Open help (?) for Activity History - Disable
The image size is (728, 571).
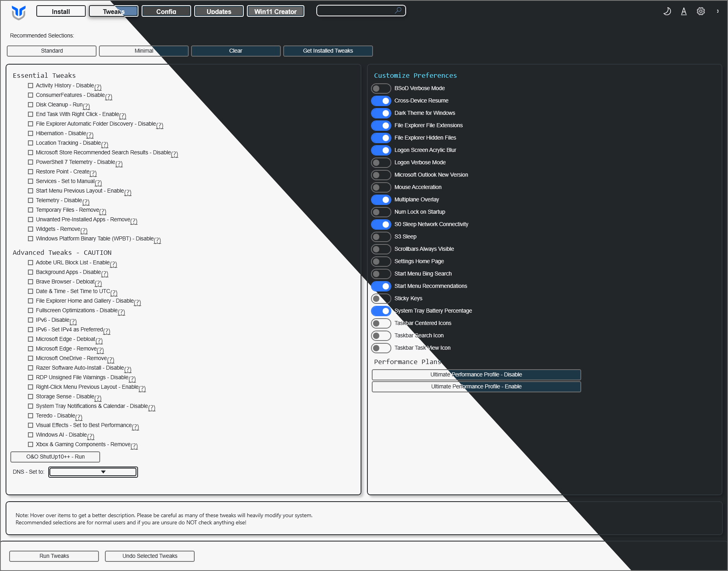(98, 87)
